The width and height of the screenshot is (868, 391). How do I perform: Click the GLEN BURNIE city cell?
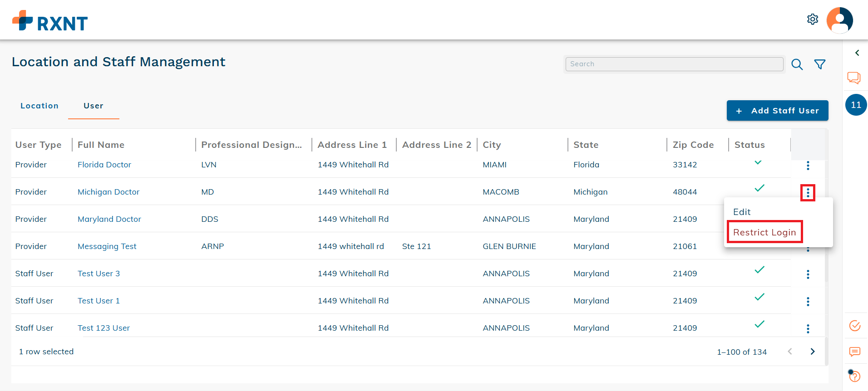point(509,246)
